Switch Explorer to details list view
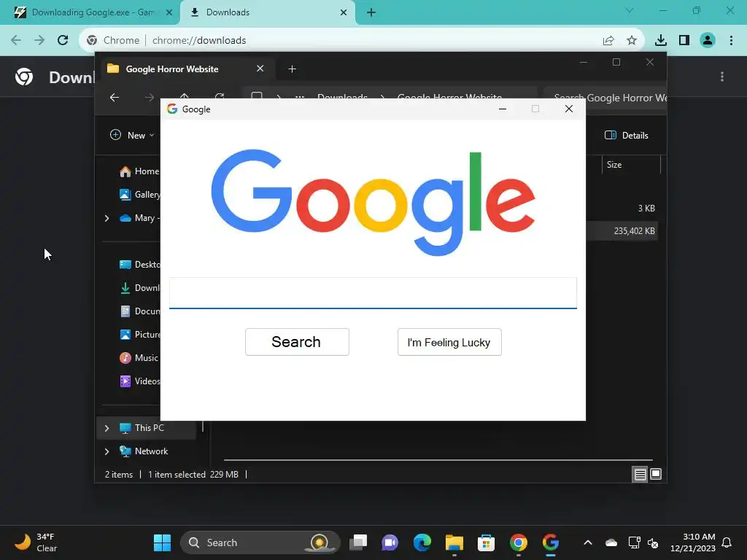 click(x=640, y=474)
